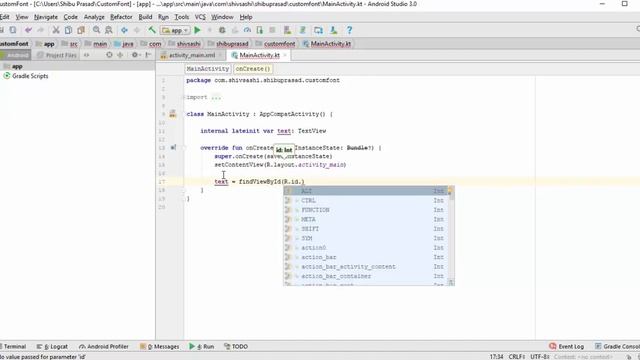
Task: Click the app breadcrumb folder
Action: coord(45,44)
